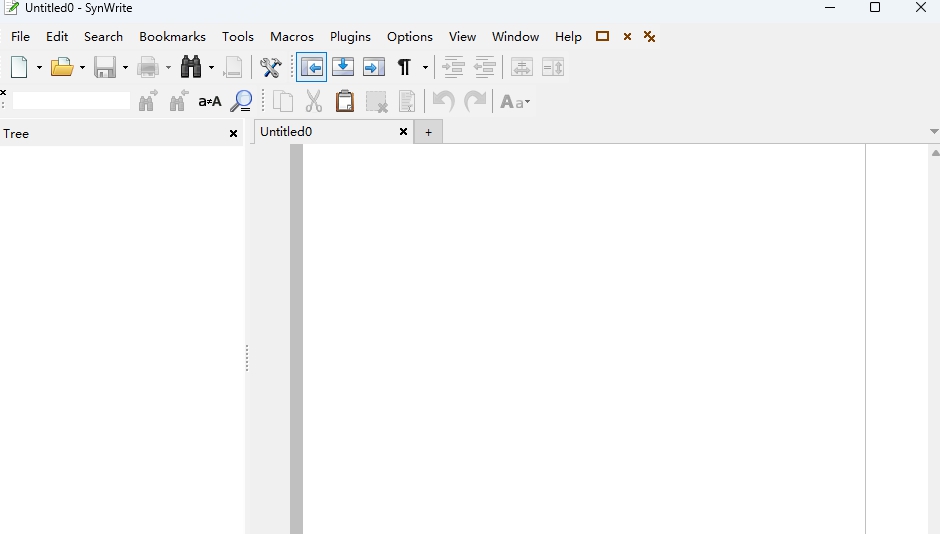
Task: Click the vertical sync scroll icon
Action: click(553, 67)
